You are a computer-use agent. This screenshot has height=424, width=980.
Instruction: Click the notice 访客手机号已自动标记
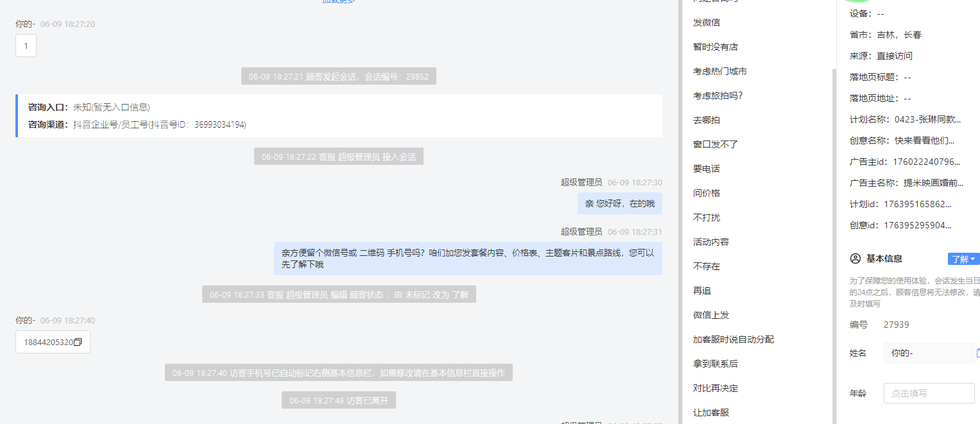tap(339, 373)
